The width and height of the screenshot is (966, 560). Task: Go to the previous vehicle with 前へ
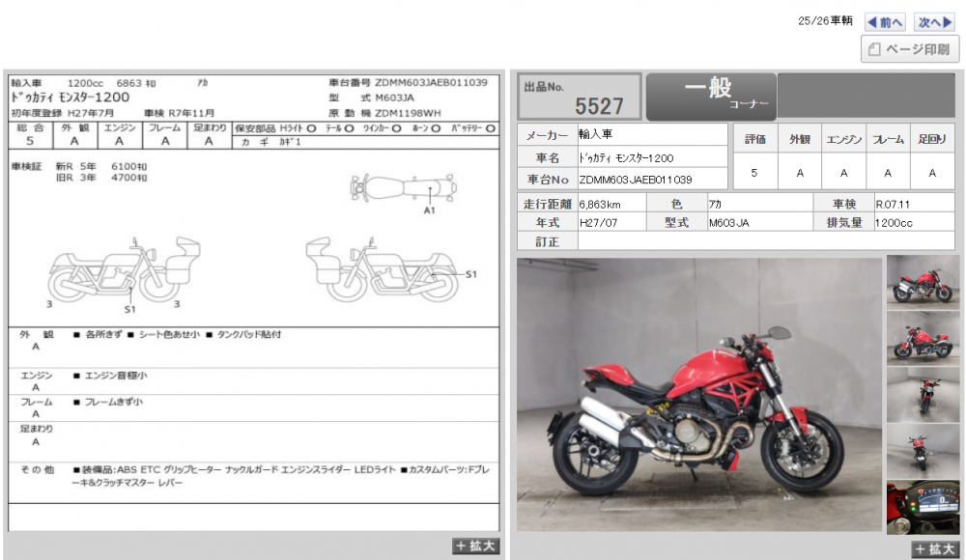point(885,22)
